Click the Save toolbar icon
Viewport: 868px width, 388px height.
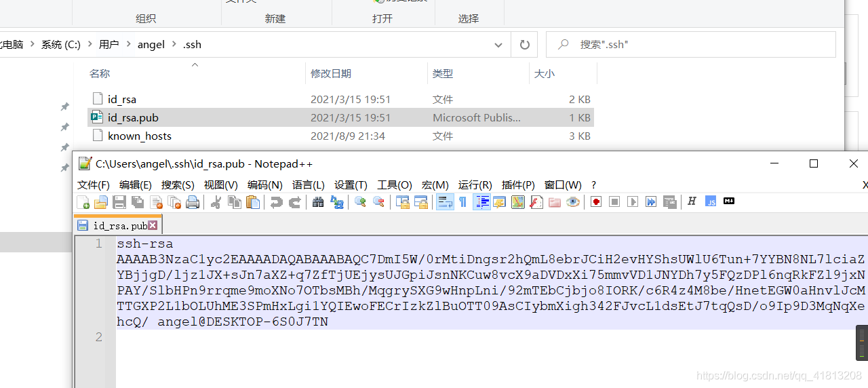tap(119, 202)
